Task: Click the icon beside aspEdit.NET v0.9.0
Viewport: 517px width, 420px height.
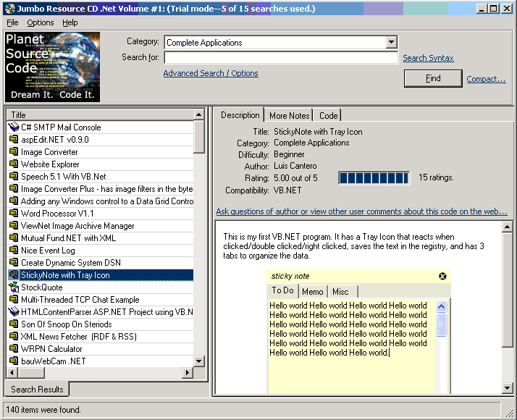Action: coord(14,139)
